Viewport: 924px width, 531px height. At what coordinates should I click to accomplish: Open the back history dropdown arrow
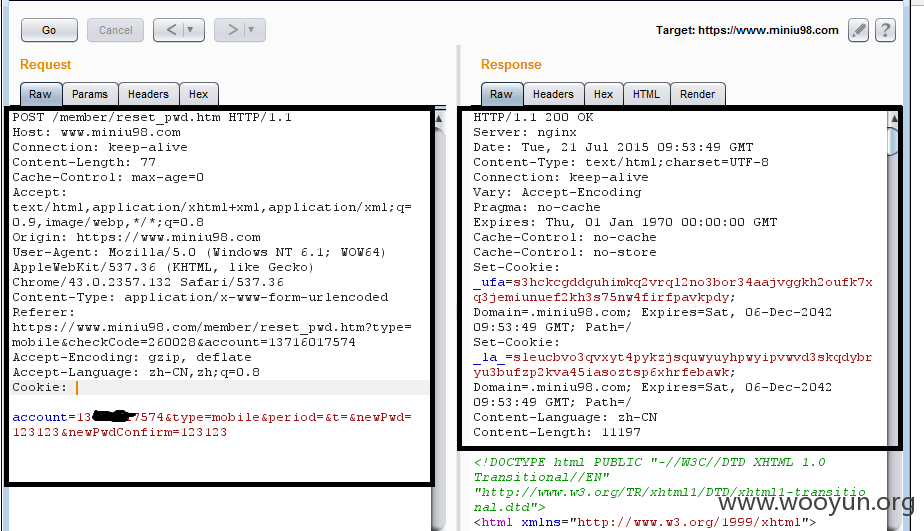[x=190, y=30]
